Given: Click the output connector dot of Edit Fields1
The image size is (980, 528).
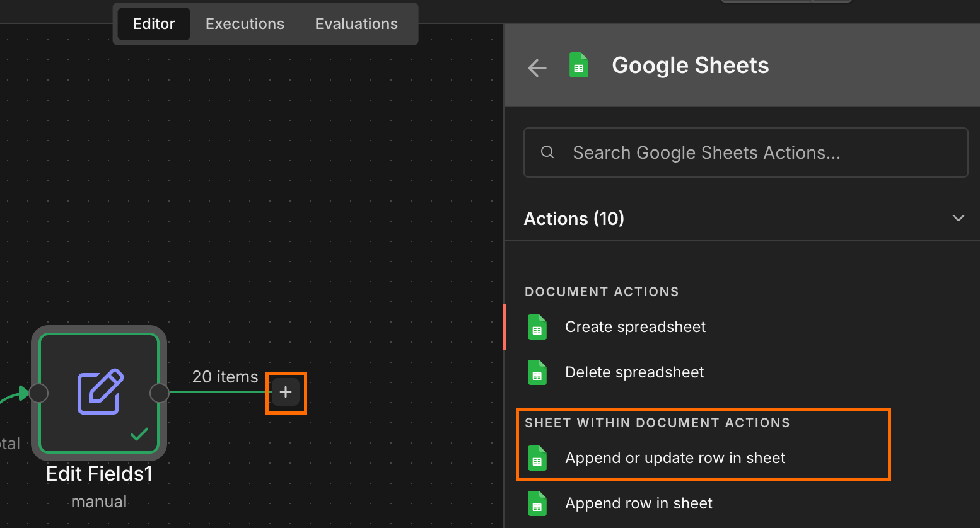Looking at the screenshot, I should 160,393.
